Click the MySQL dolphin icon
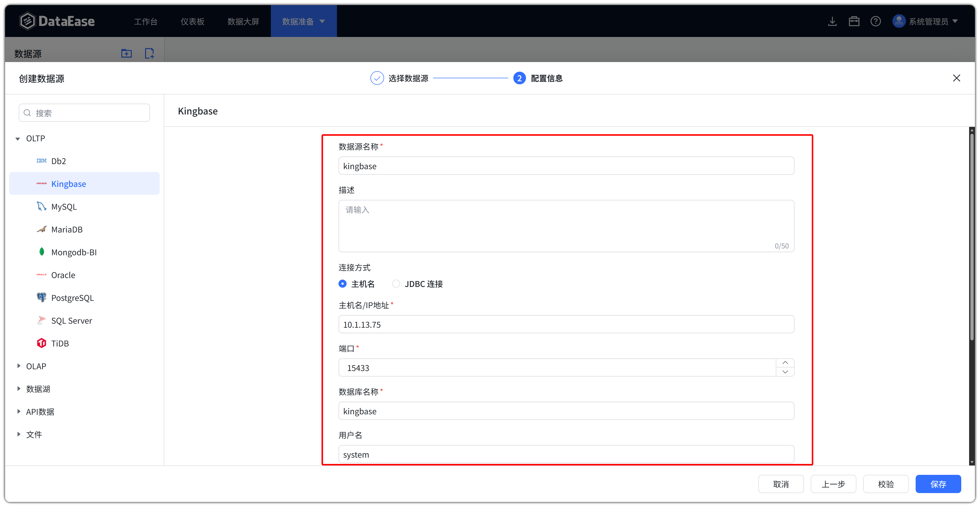This screenshot has width=980, height=507. (x=42, y=207)
